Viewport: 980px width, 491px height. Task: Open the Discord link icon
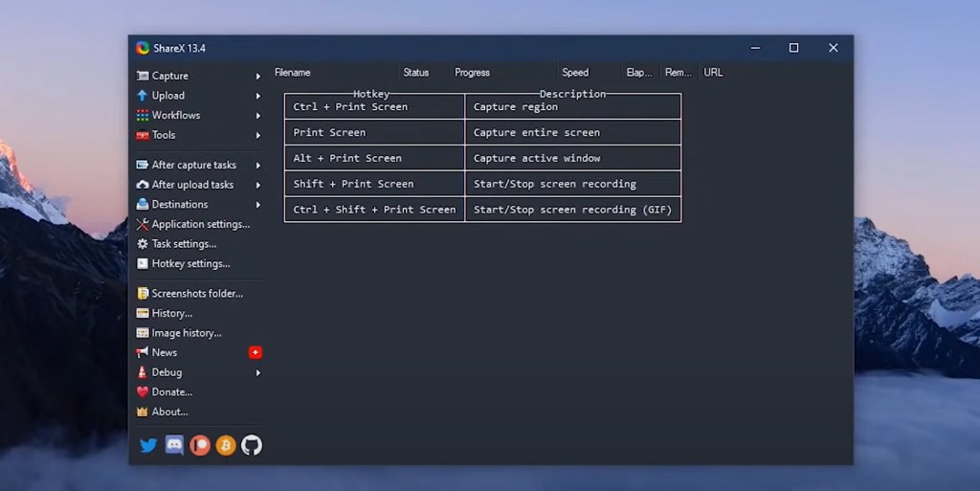tap(174, 445)
